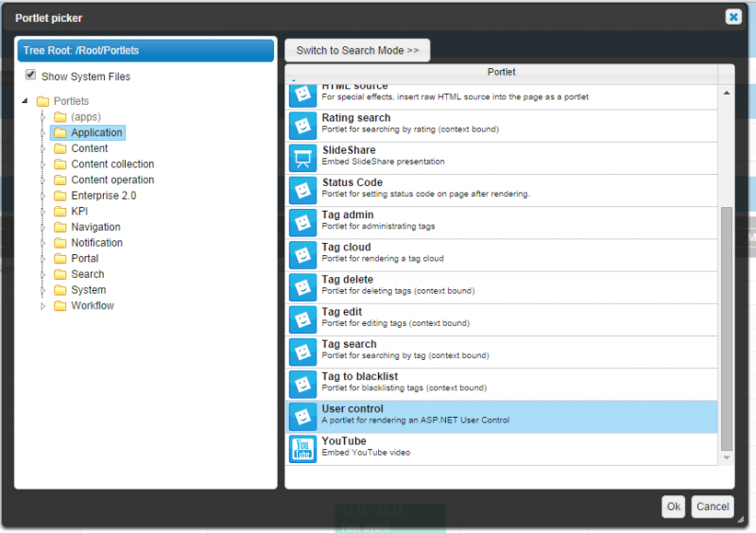756x533 pixels.
Task: Click the Workflow folder icon
Action: pyautogui.click(x=60, y=306)
